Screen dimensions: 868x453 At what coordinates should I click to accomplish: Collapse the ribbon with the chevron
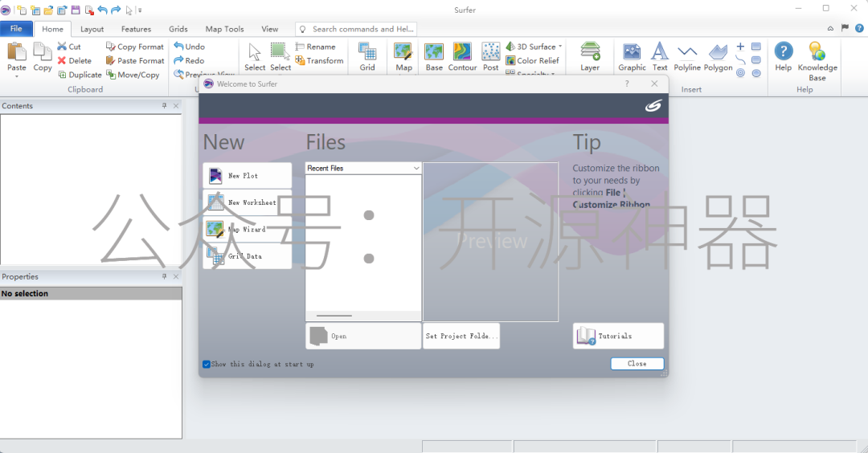830,28
